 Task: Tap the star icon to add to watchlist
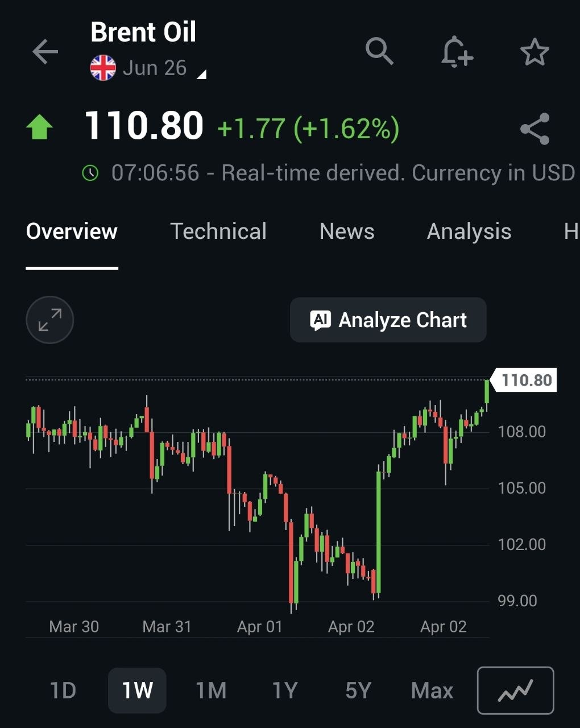pos(535,52)
